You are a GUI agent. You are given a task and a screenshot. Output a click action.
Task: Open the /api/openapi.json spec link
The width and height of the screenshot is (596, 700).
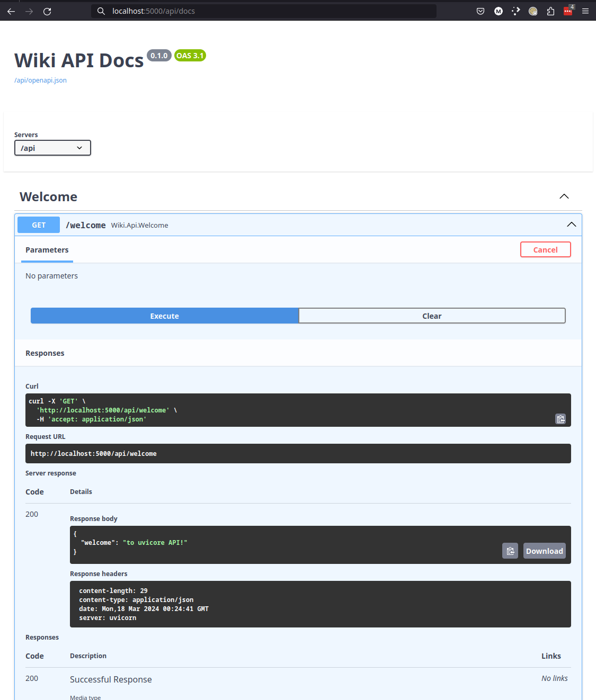[x=40, y=80]
